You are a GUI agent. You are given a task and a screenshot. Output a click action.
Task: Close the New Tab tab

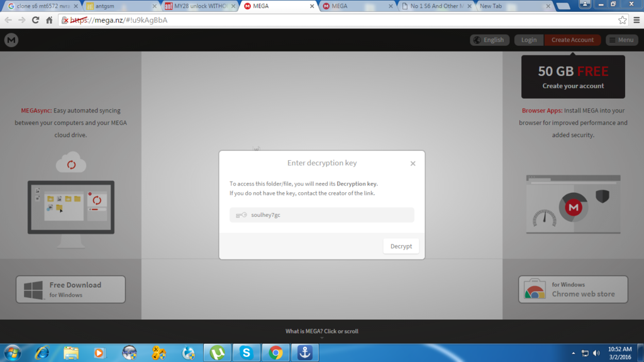tap(548, 6)
